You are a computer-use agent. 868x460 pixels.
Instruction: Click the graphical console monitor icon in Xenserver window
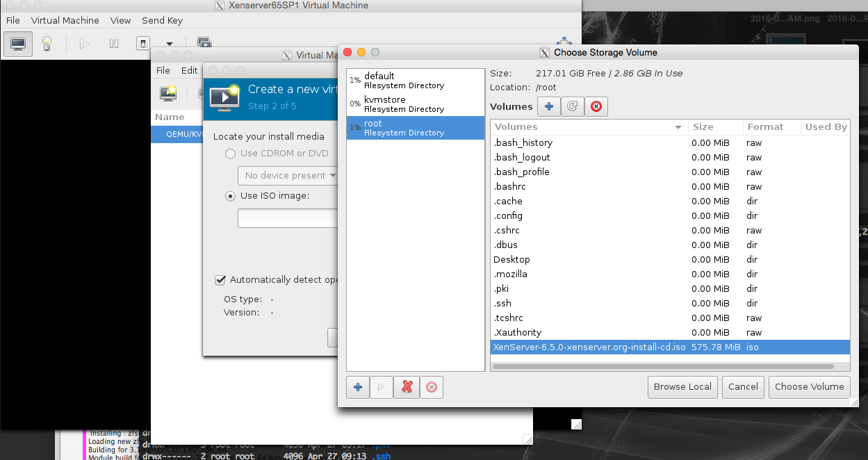[18, 44]
